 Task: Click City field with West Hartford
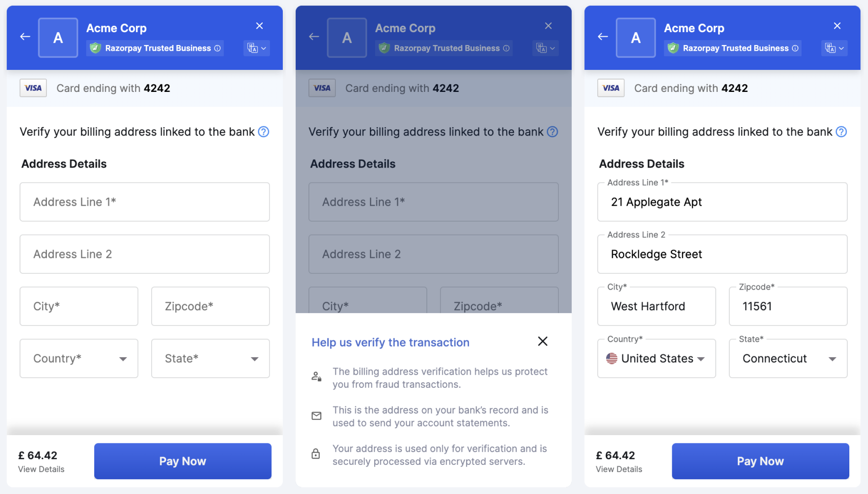click(x=657, y=306)
